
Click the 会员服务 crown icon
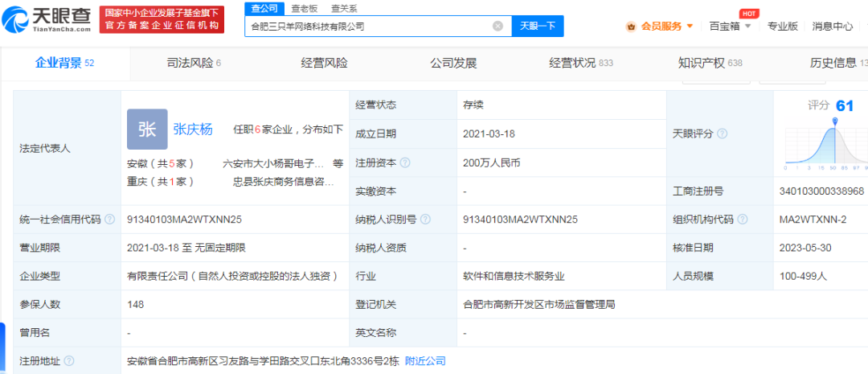coord(631,26)
